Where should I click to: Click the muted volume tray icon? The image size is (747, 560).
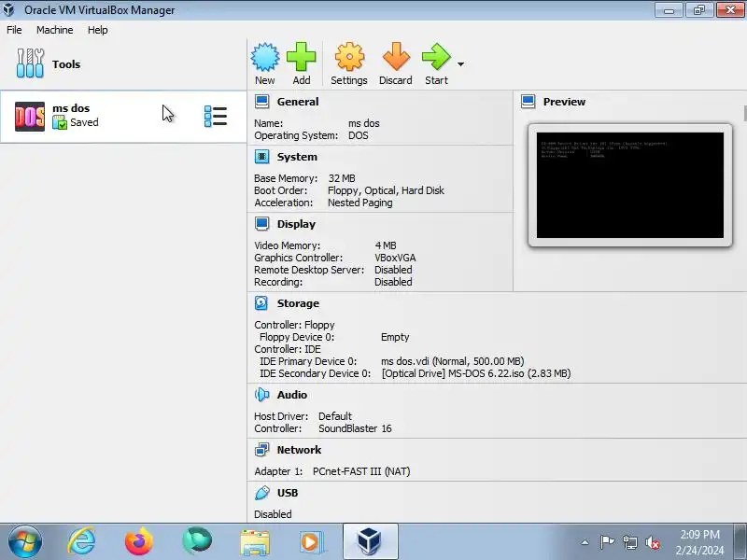coord(652,542)
